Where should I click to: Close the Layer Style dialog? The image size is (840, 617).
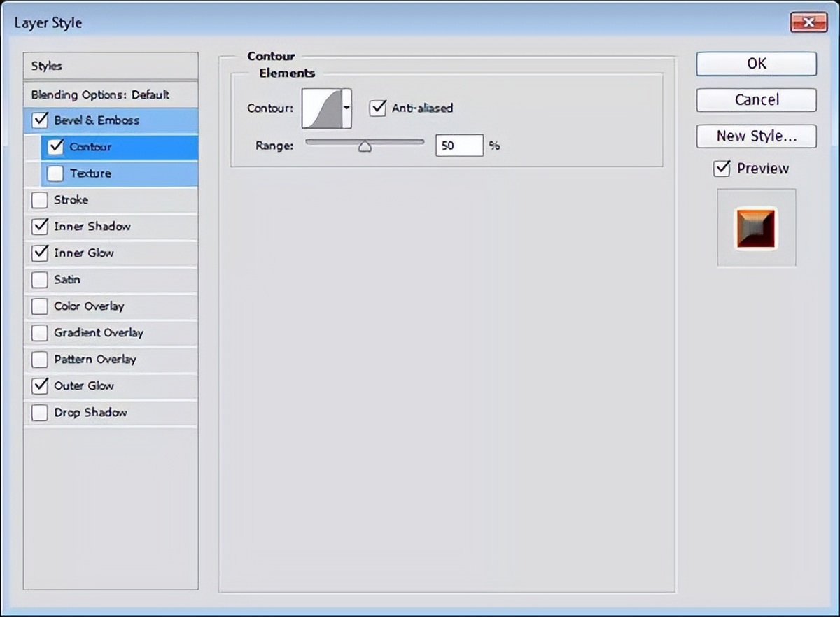coord(809,23)
